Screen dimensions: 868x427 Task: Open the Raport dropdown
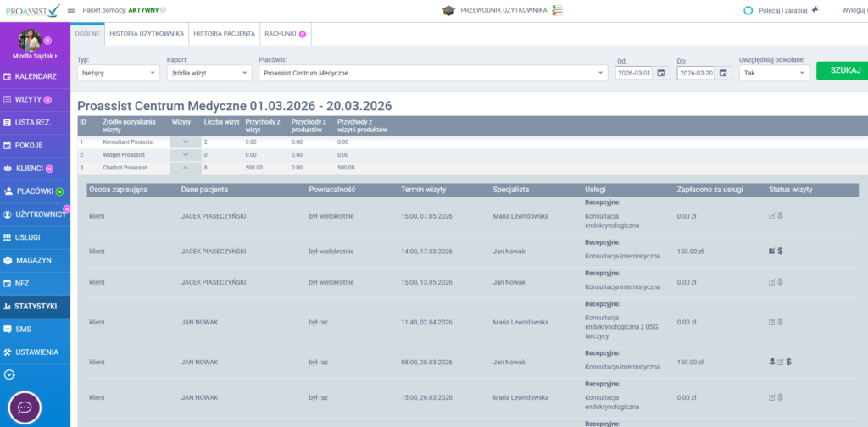[x=209, y=74]
